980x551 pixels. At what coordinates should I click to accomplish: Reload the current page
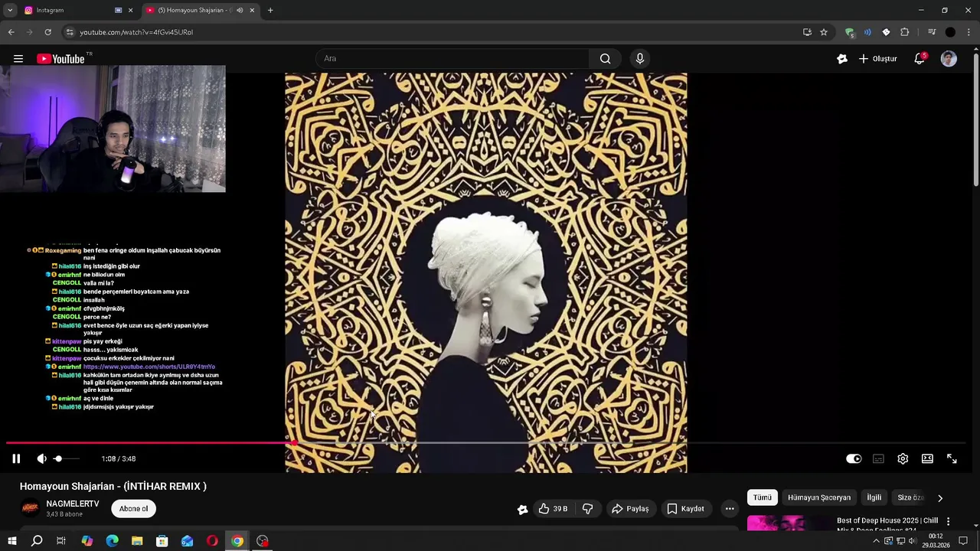coord(47,32)
